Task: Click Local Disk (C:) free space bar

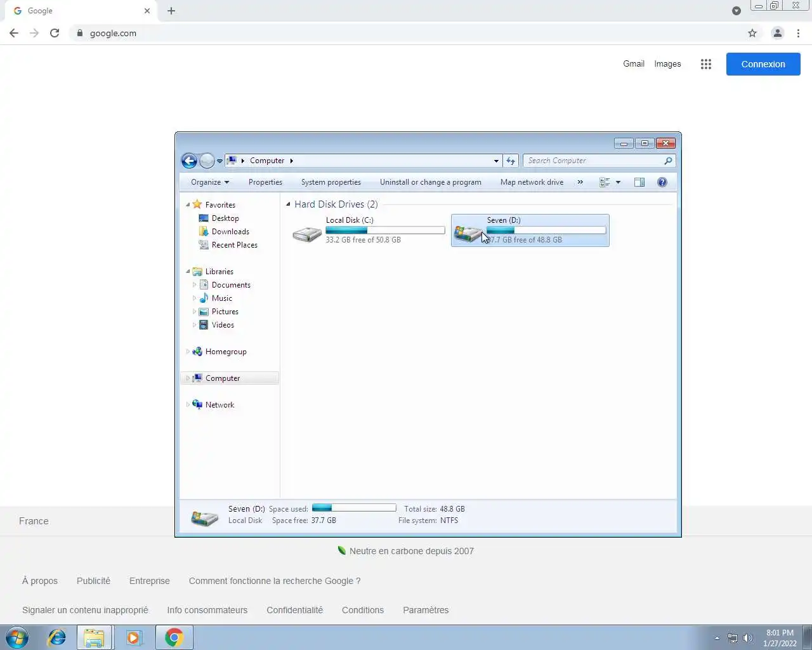Action: (x=385, y=230)
